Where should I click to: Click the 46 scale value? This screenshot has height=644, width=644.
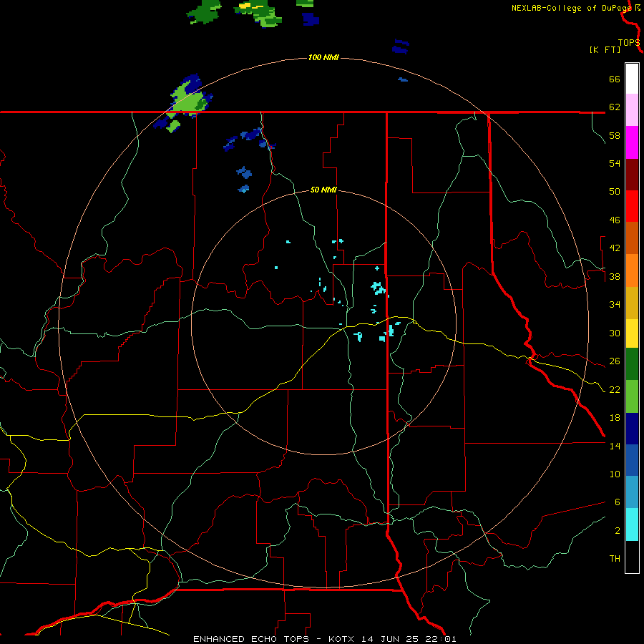pyautogui.click(x=615, y=220)
